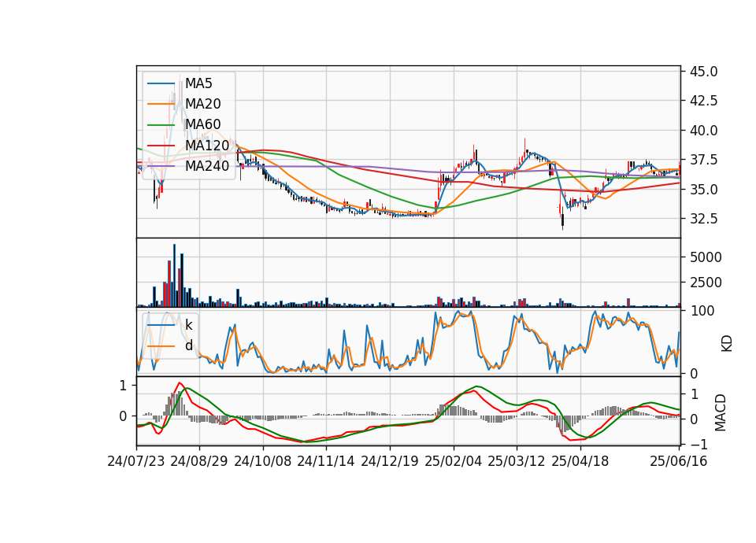Click the 35.0 price axis tick
Viewport: 756px width, 543px height.
[x=704, y=189]
